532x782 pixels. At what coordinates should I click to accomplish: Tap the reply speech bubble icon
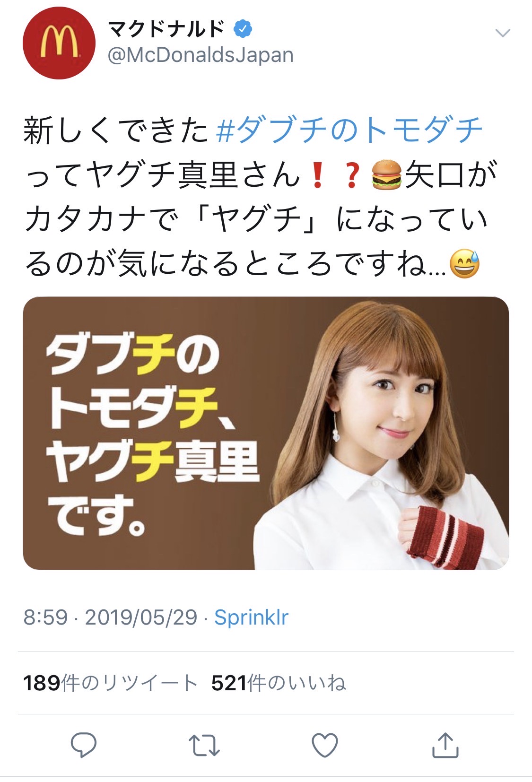[84, 745]
